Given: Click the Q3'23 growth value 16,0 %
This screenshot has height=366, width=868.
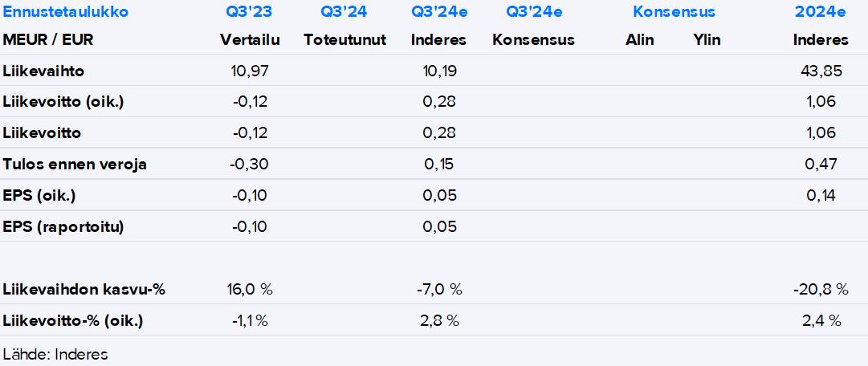Looking at the screenshot, I should (251, 289).
